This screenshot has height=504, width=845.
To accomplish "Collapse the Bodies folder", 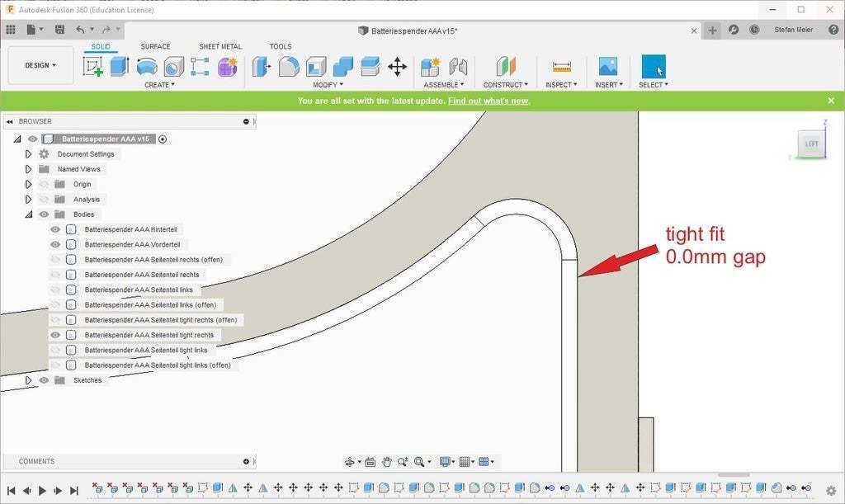I will tap(29, 214).
